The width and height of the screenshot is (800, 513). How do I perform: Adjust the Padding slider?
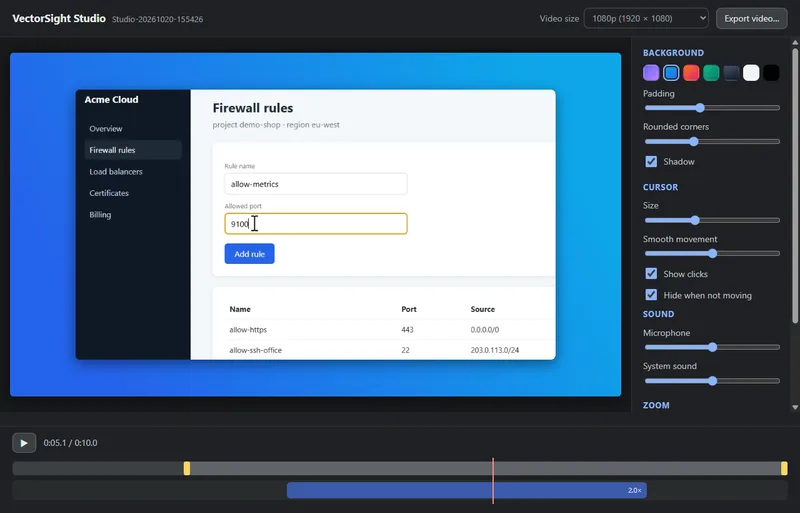pos(712,108)
